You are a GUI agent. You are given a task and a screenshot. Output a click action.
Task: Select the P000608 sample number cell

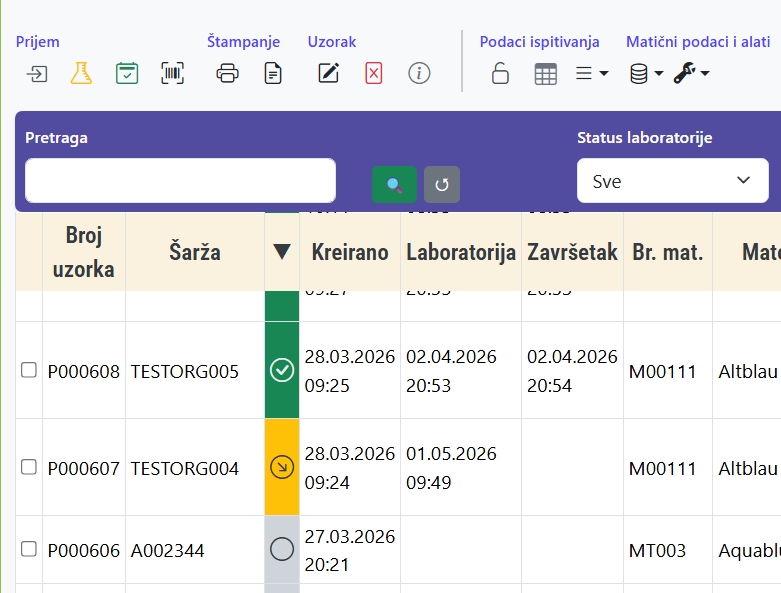tap(84, 371)
